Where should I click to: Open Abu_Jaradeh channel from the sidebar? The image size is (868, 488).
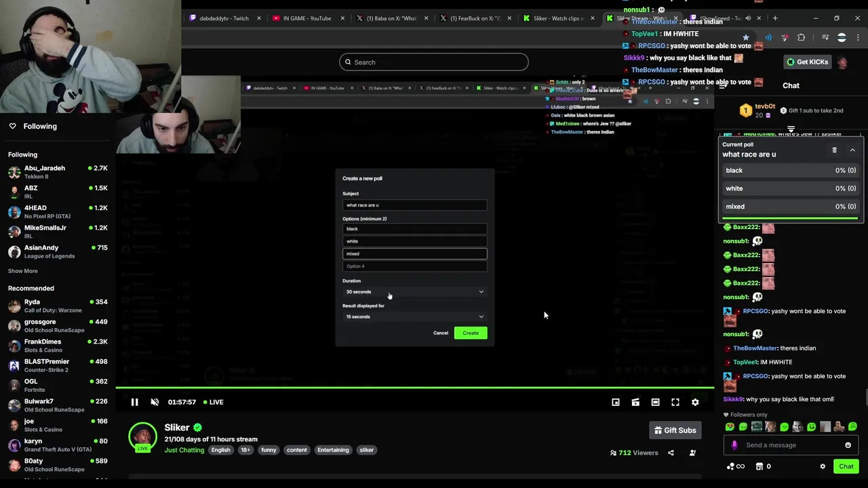click(58, 172)
